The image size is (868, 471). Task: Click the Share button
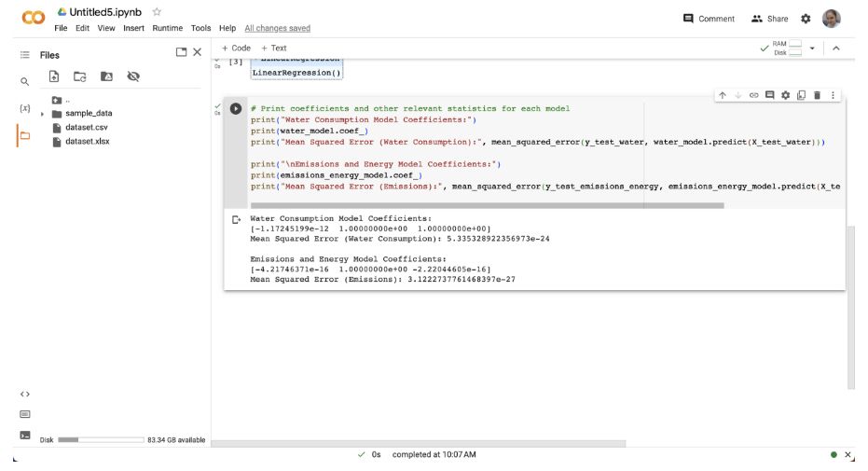[x=769, y=19]
